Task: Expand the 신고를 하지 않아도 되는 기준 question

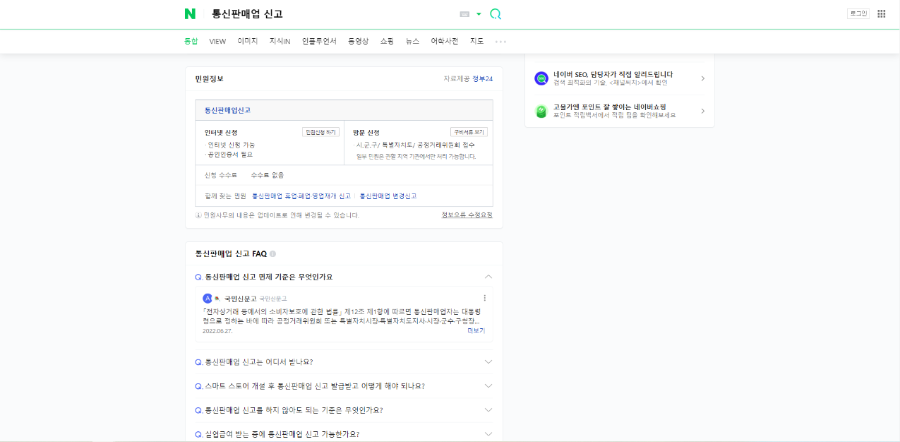Action: pyautogui.click(x=344, y=410)
